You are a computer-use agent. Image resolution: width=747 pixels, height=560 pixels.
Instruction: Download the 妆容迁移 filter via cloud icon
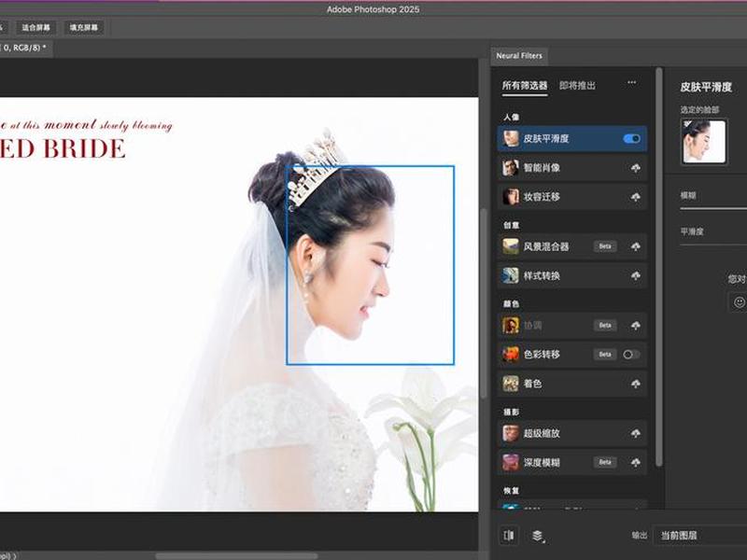(636, 197)
